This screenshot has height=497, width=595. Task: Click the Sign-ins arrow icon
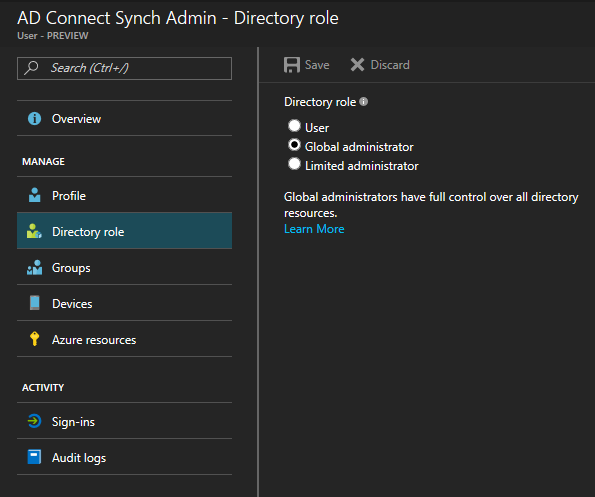click(x=35, y=421)
